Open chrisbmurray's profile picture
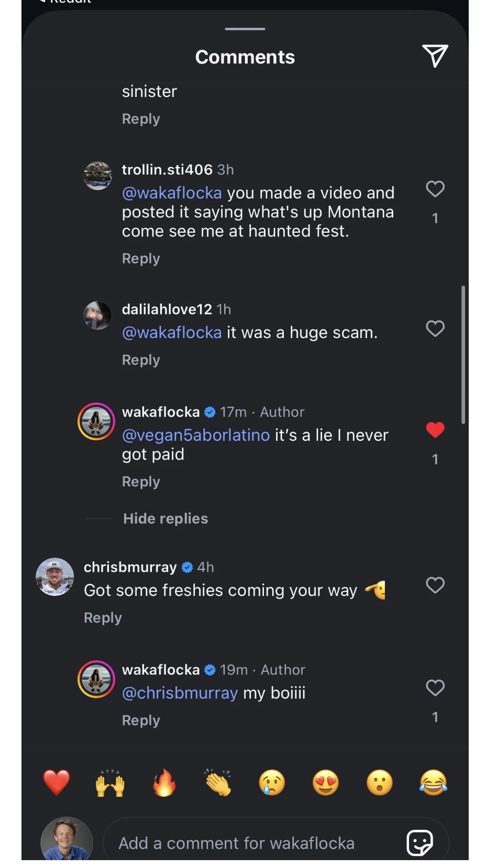The width and height of the screenshot is (486, 868). [54, 577]
